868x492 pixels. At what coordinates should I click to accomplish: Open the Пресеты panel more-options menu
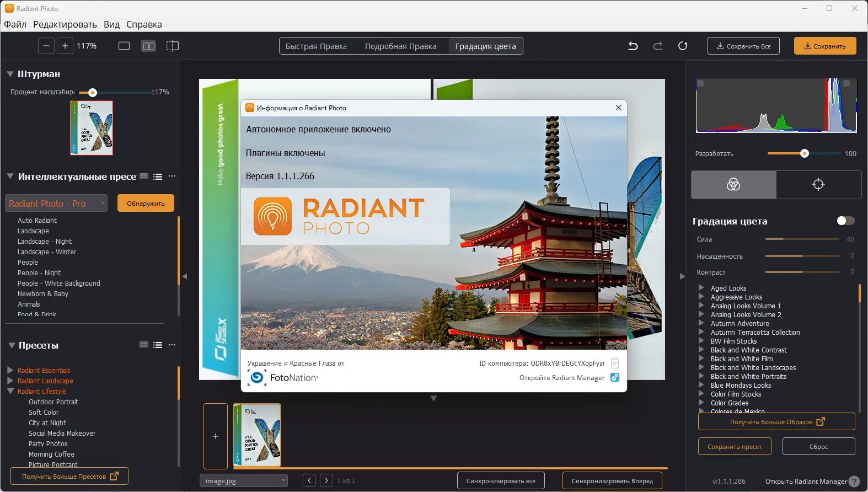click(172, 345)
